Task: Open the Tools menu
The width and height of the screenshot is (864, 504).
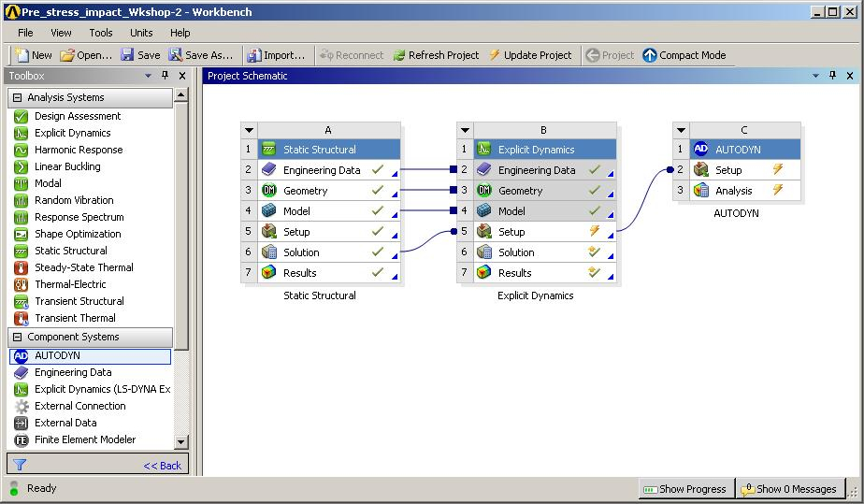Action: coord(101,33)
